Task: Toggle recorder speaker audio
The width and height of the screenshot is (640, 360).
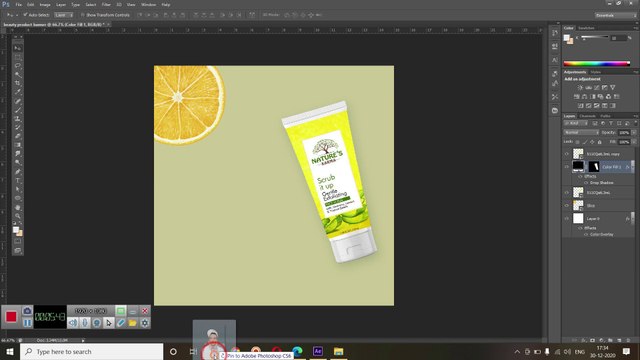Action: coord(73,323)
